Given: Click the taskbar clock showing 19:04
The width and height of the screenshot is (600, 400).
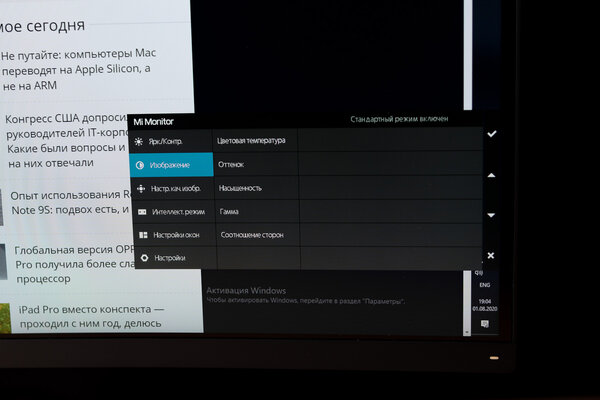Looking at the screenshot, I should [485, 305].
